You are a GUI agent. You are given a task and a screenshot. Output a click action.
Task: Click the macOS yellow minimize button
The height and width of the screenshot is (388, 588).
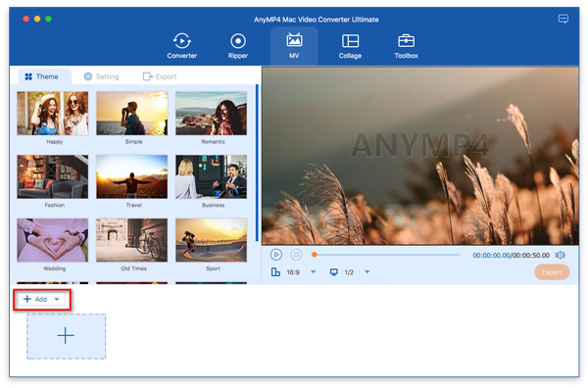click(x=37, y=19)
